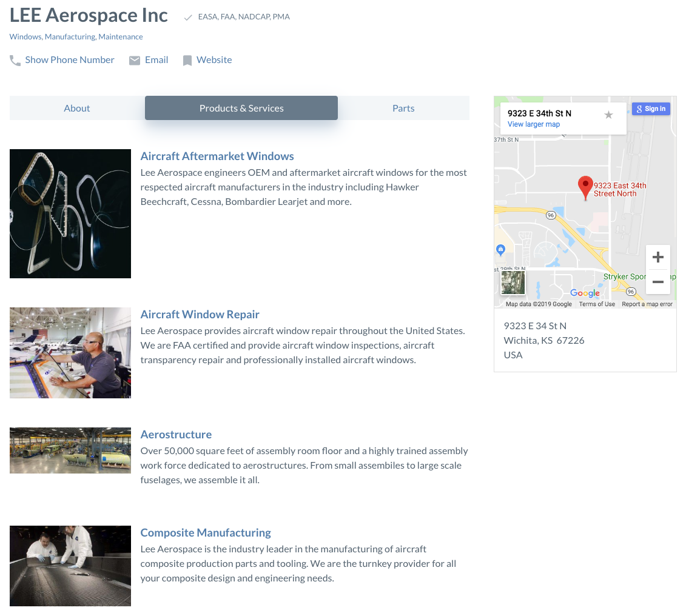Open the Report a map error link
686x616 pixels.
647,304
